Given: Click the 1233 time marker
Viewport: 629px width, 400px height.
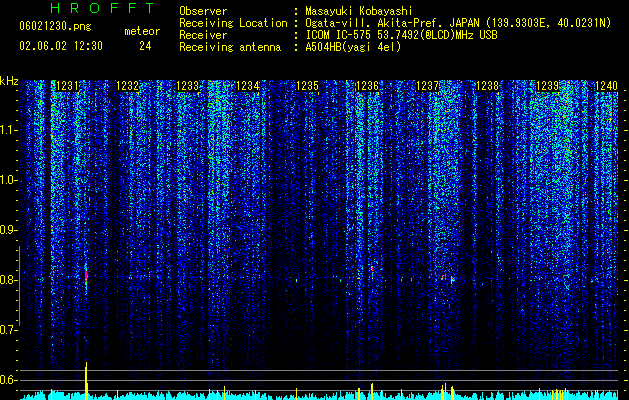Looking at the screenshot, I should coord(188,86).
